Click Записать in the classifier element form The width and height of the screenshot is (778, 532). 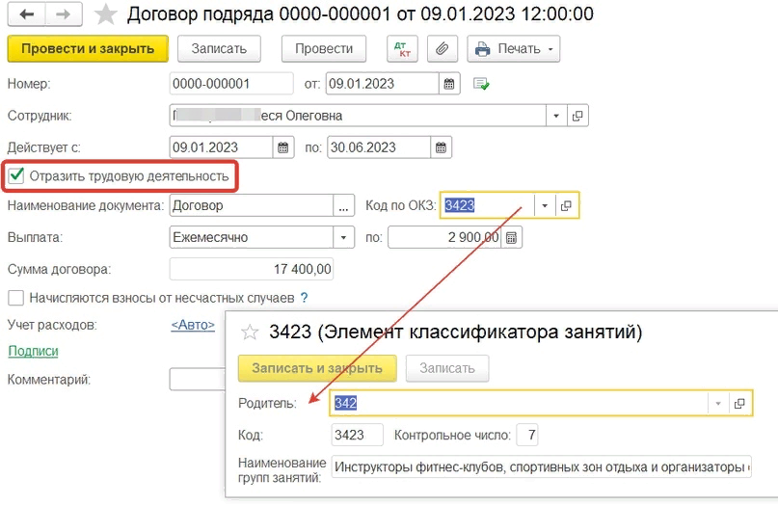pyautogui.click(x=447, y=368)
